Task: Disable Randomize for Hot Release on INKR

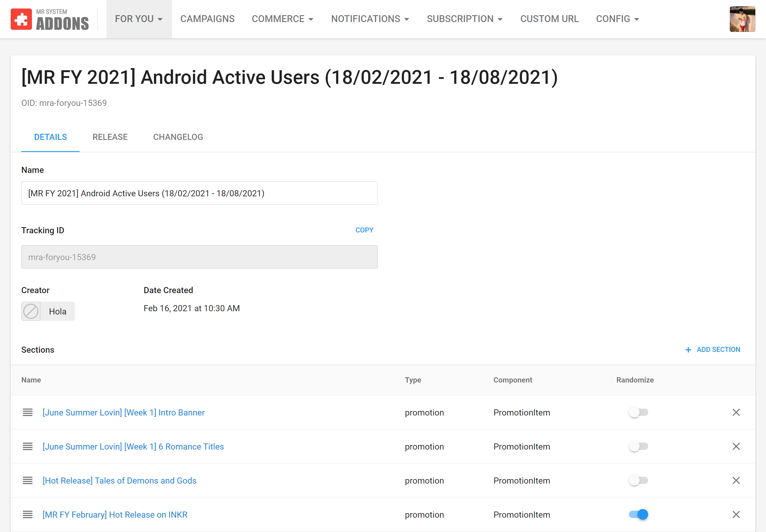Action: point(638,514)
